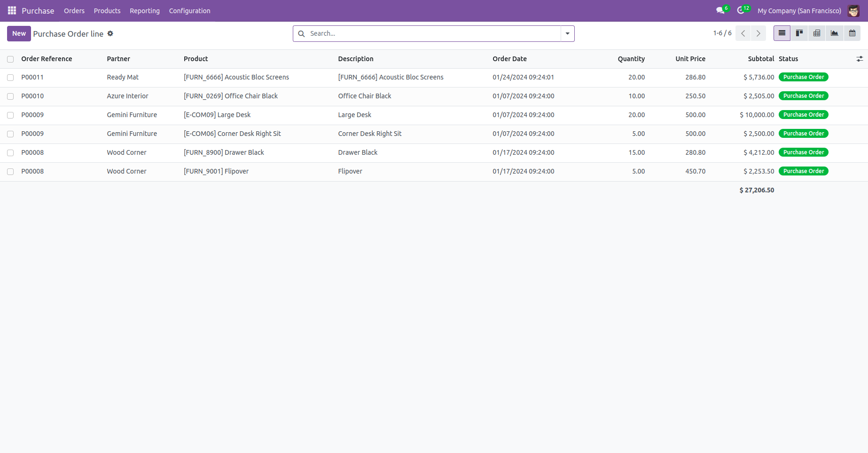868x453 pixels.
Task: Open the messages conversations icon
Action: coord(720,10)
